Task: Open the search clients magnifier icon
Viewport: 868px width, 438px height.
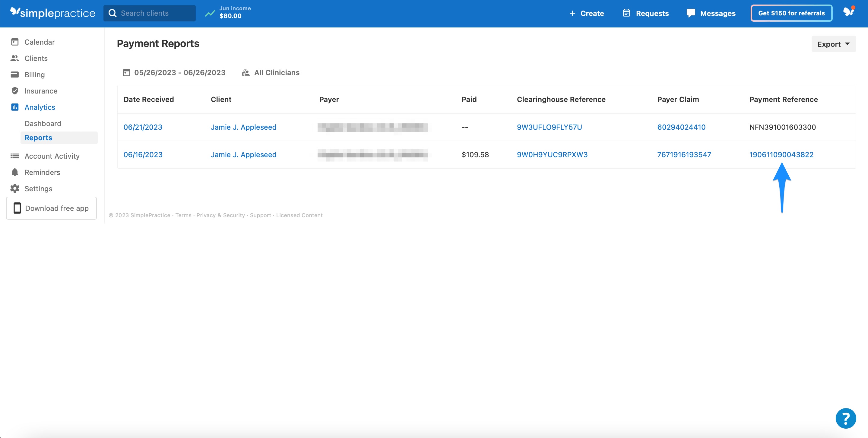Action: [x=112, y=13]
